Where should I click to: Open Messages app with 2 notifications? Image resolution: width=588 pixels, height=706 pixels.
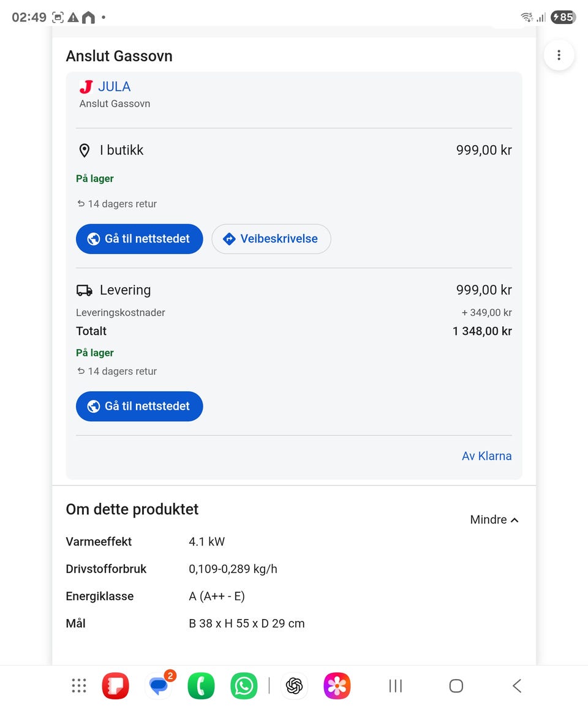tap(159, 686)
